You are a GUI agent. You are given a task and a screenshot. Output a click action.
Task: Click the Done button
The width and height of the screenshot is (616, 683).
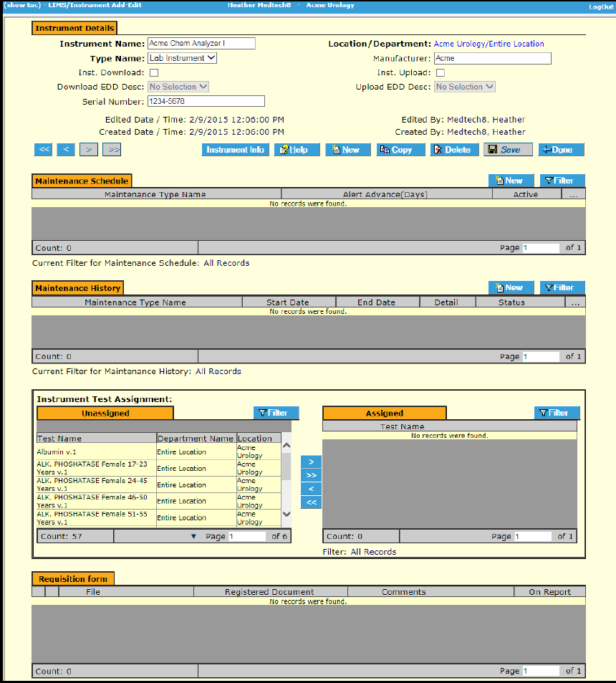[x=561, y=150]
